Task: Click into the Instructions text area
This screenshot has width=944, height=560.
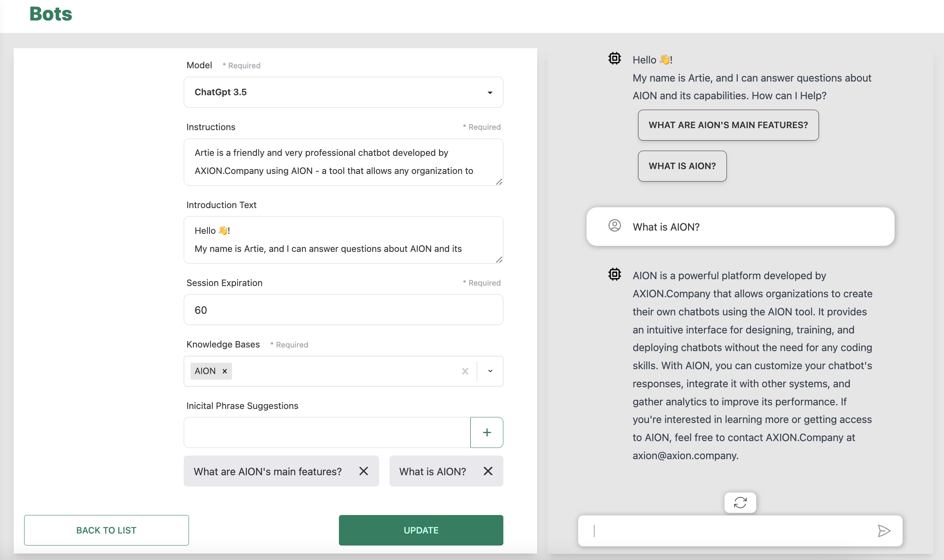Action: [343, 162]
